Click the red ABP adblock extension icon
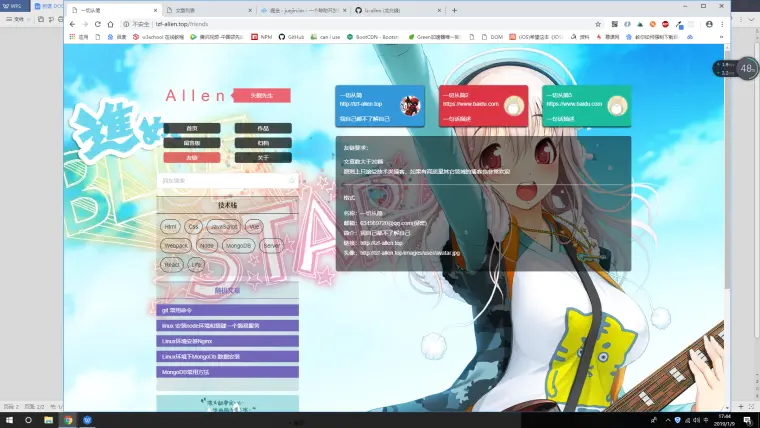 point(665,24)
